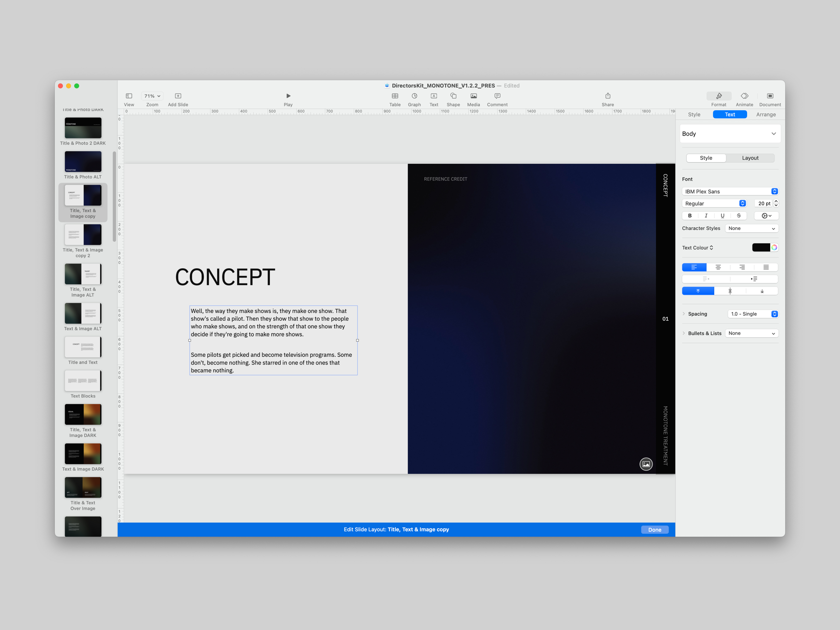
Task: Select Title & Text Over Image thumbnail
Action: point(83,488)
